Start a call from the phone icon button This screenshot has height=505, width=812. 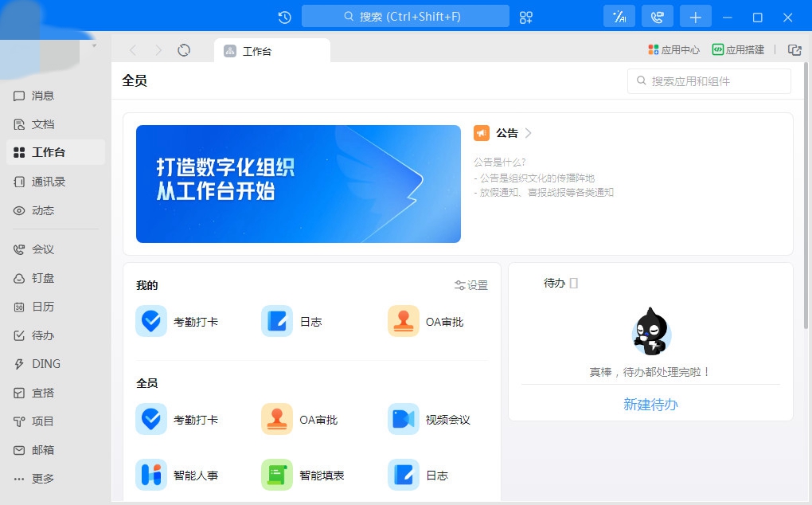click(x=657, y=17)
